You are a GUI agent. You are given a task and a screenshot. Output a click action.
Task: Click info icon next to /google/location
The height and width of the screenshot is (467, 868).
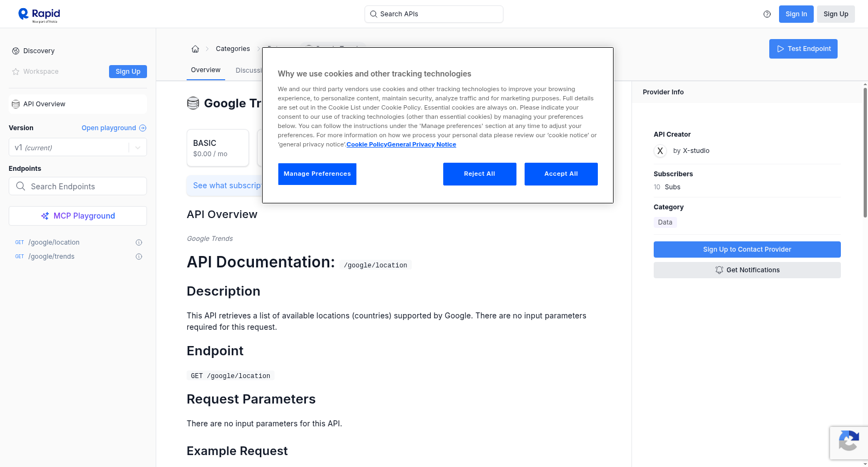[x=139, y=242]
